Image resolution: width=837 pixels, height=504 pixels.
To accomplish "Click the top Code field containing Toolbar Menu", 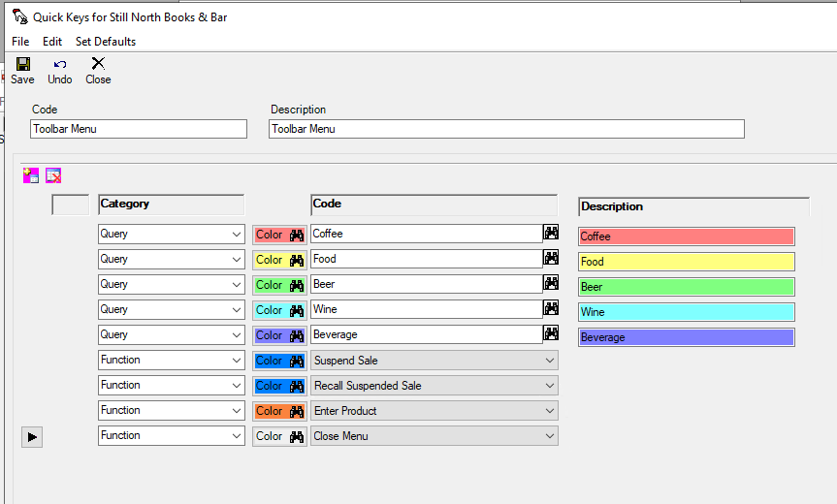I will point(139,129).
